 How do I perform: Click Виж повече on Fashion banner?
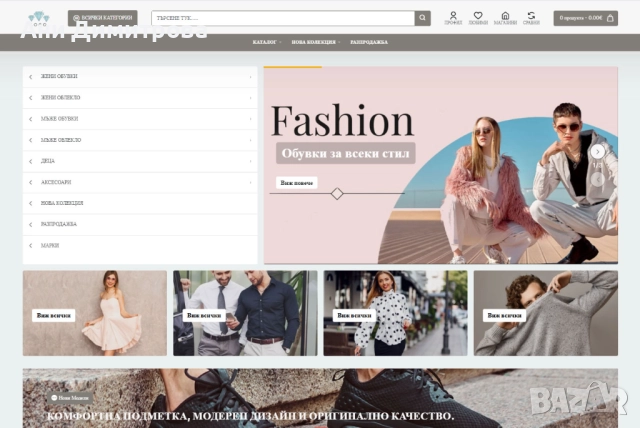point(297,183)
